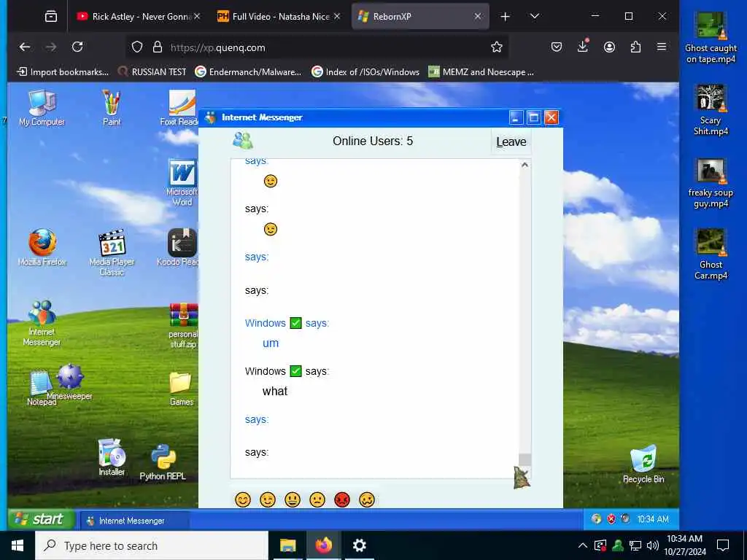Image resolution: width=747 pixels, height=560 pixels.
Task: Open Endermanch/Malware bookmark
Action: pos(248,72)
